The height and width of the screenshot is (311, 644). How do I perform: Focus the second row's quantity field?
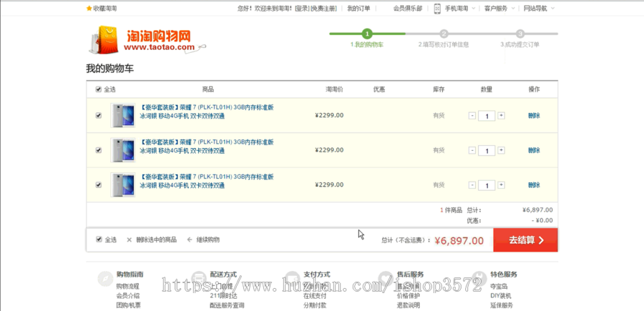point(487,151)
